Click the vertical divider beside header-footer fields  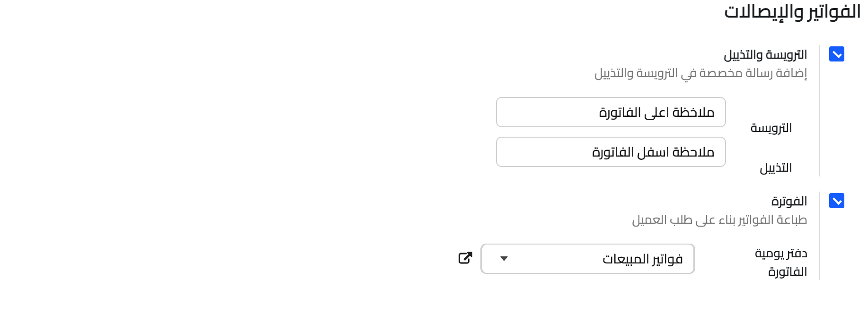[819, 111]
